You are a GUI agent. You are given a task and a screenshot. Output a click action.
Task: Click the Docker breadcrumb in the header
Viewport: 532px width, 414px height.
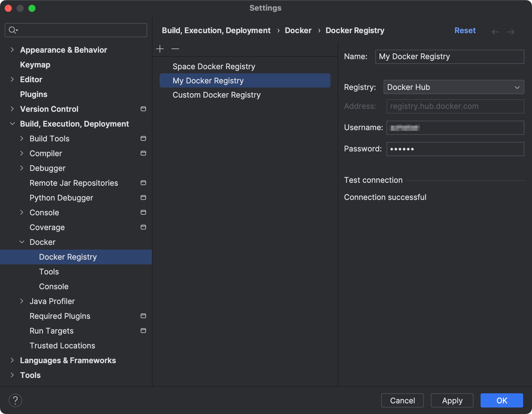[x=298, y=30]
